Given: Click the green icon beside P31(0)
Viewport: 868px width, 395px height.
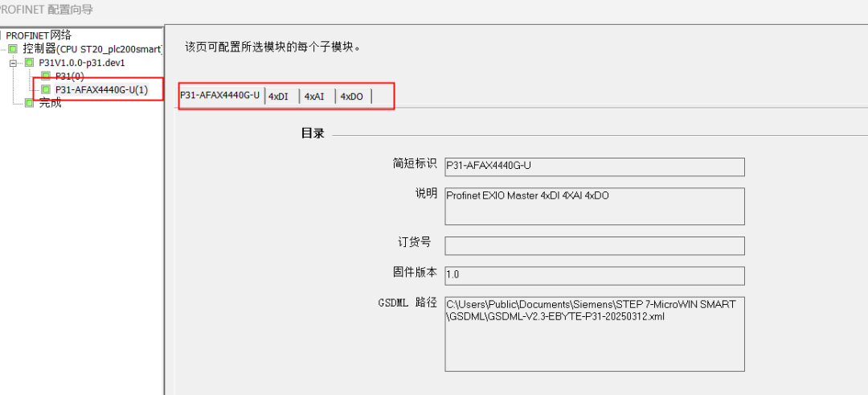Looking at the screenshot, I should click(46, 76).
